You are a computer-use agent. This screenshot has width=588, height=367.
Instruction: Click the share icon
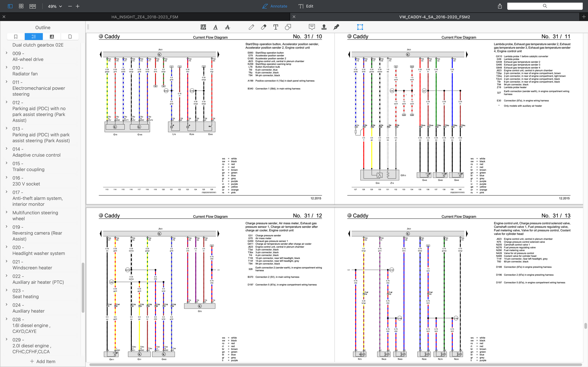point(500,6)
